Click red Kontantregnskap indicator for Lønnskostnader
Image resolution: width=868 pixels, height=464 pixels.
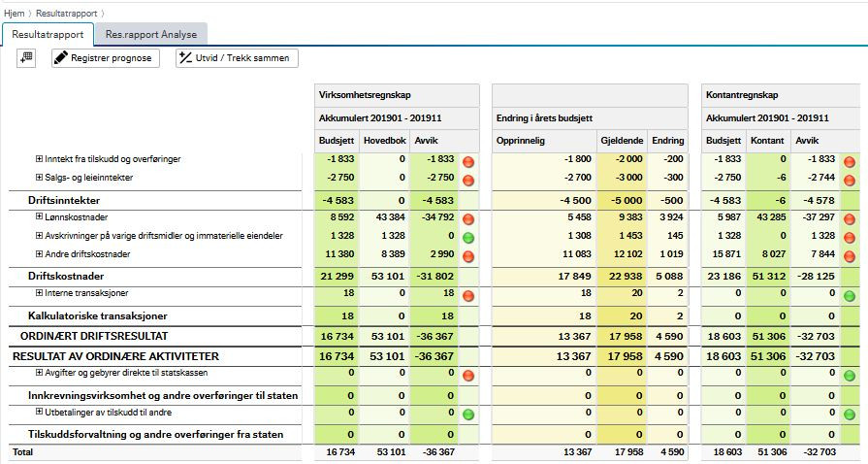[850, 219]
